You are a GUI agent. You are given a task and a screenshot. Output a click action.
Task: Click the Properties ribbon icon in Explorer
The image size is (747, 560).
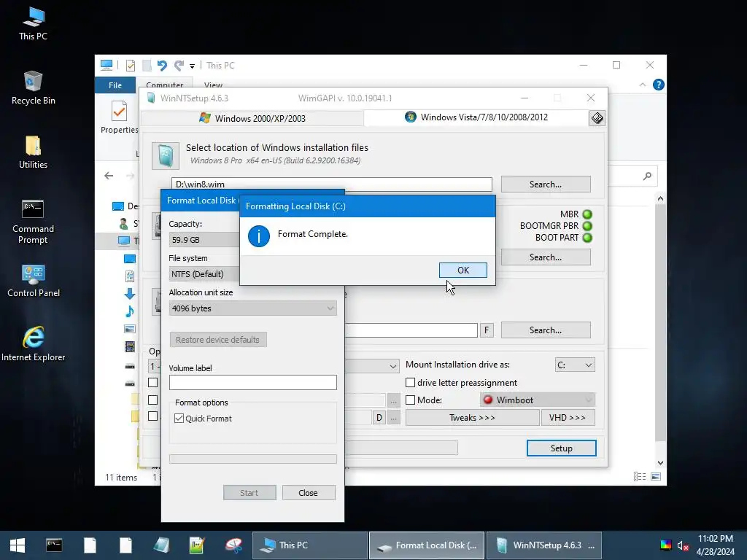click(119, 117)
